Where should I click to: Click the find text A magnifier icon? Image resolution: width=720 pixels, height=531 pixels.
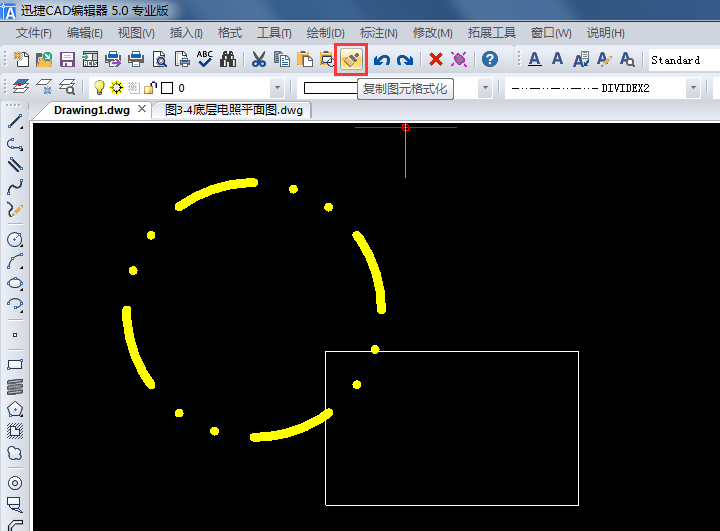click(627, 59)
